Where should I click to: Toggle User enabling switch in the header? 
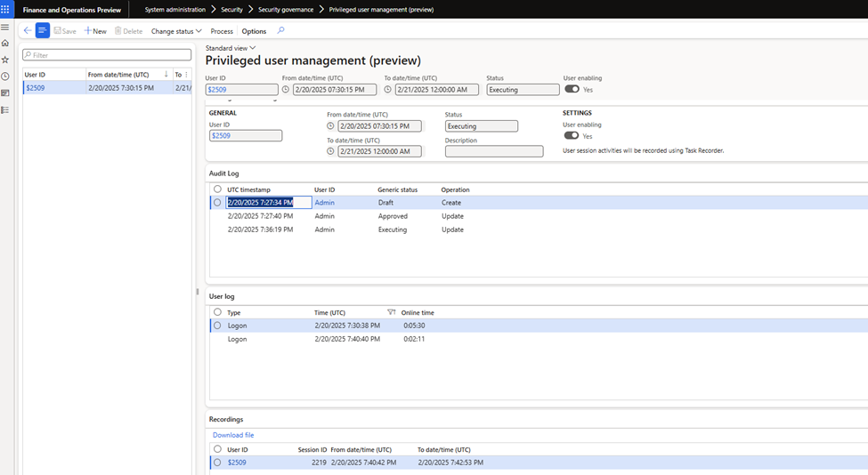572,89
